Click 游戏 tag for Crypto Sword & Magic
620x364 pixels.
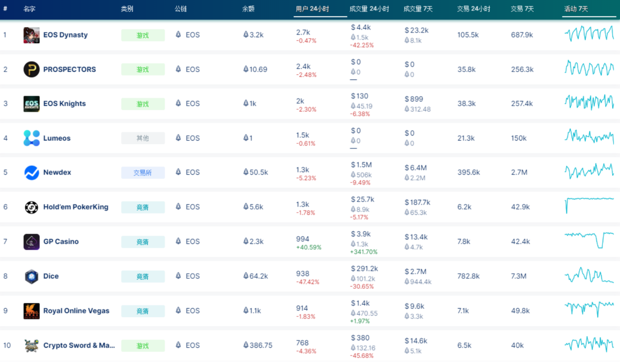[x=143, y=346]
